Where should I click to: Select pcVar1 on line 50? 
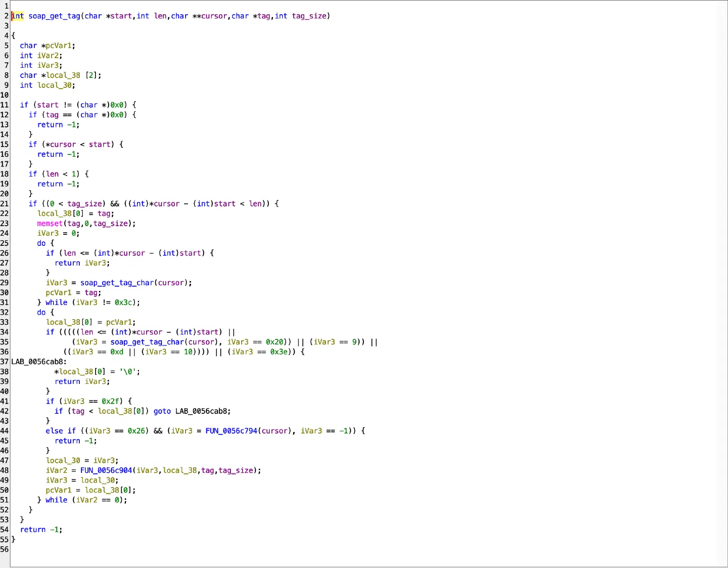[59, 490]
